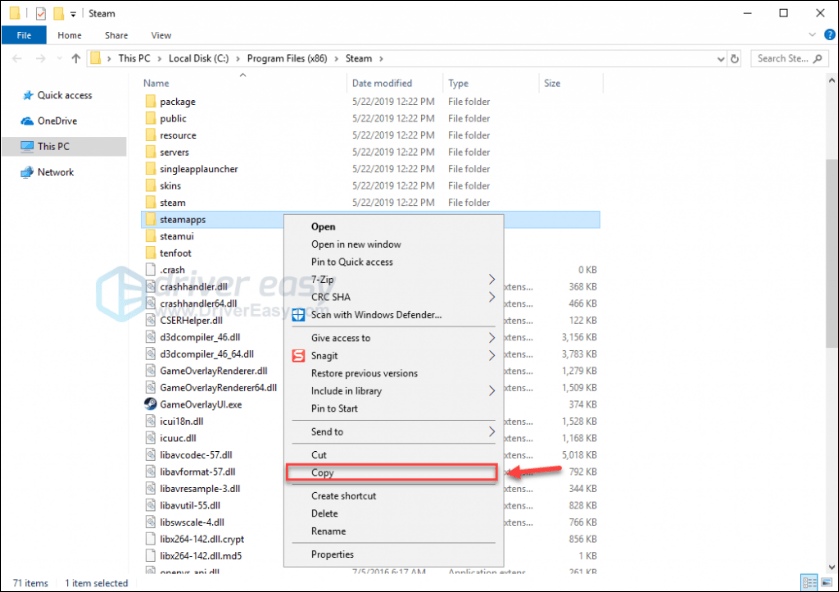The width and height of the screenshot is (839, 592).
Task: Click the Search Steam input box
Action: 787,59
